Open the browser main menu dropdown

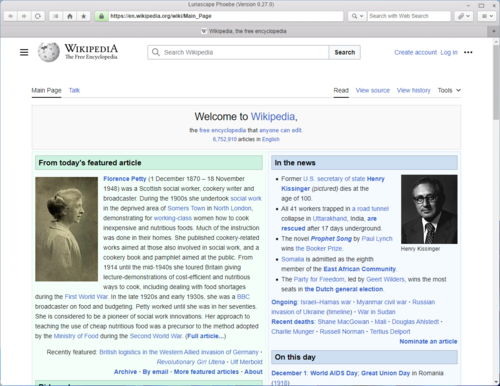click(487, 16)
